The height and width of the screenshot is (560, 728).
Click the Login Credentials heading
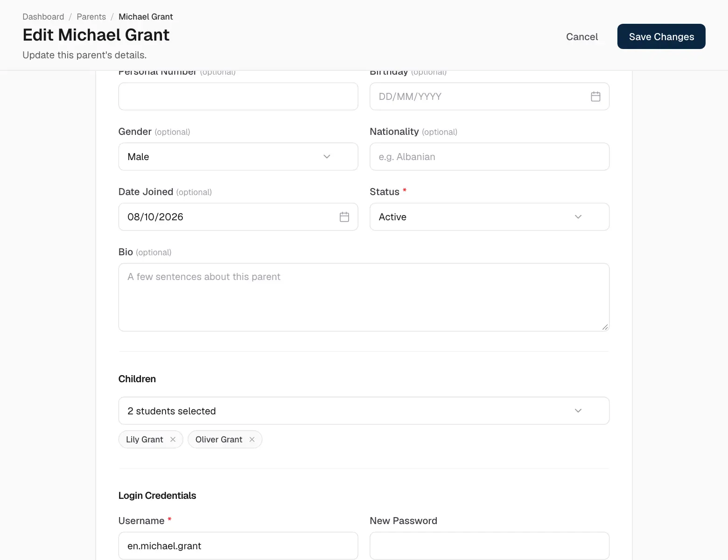tap(157, 496)
